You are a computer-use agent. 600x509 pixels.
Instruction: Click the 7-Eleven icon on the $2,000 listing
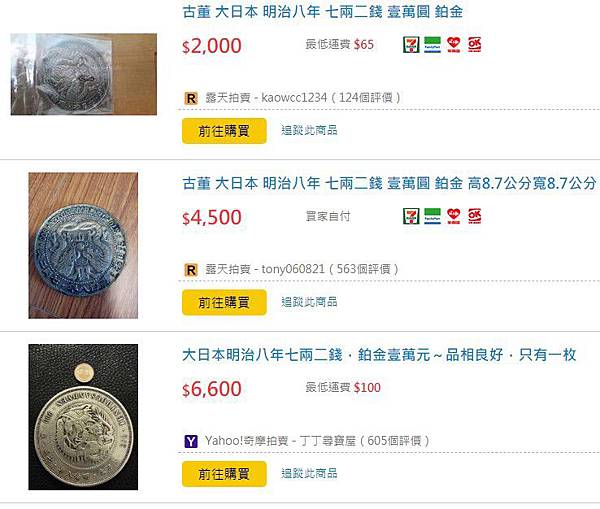[411, 44]
